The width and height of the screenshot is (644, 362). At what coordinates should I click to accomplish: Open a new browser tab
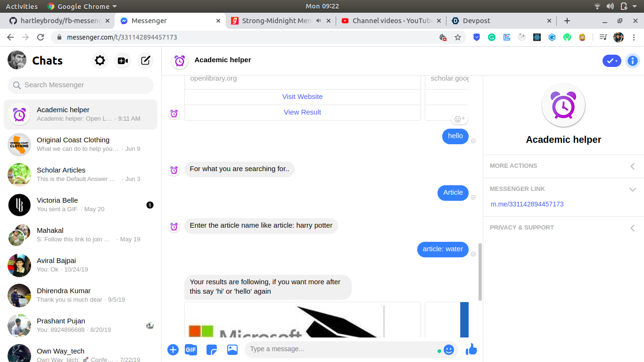point(567,21)
